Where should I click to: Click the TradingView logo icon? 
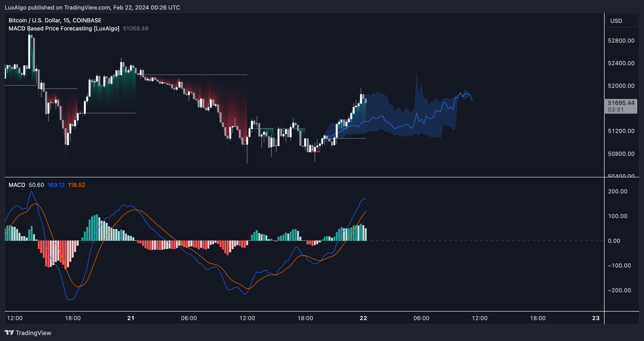pyautogui.click(x=9, y=332)
